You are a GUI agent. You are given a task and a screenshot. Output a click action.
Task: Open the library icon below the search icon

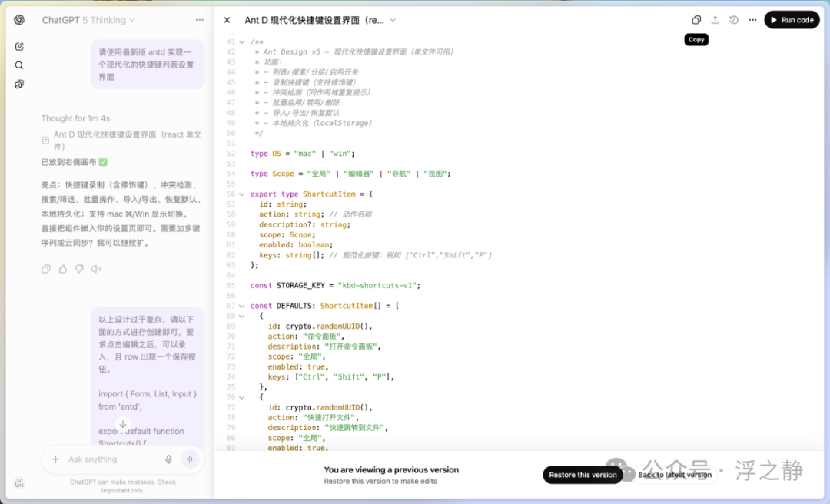pos(19,85)
